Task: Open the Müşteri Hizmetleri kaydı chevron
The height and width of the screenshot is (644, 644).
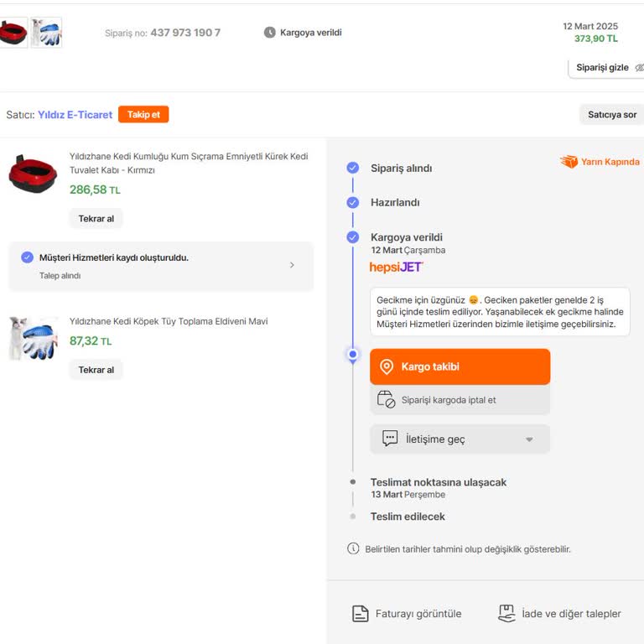Action: tap(292, 265)
